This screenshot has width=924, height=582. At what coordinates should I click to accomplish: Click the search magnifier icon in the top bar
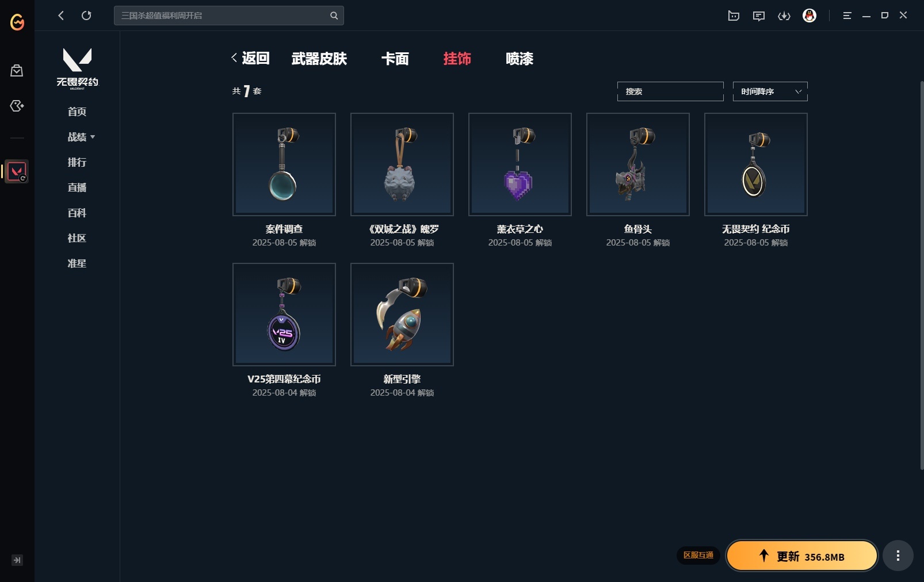334,16
